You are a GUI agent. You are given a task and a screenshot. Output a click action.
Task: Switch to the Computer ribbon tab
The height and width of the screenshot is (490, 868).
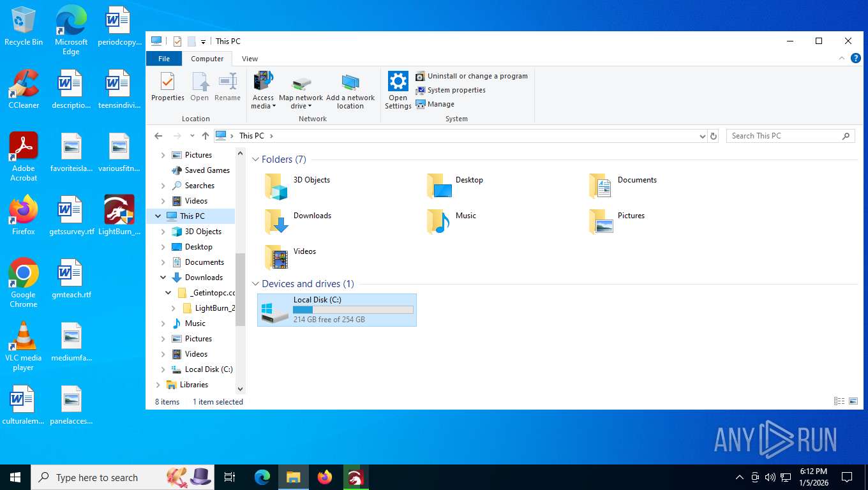coord(207,59)
